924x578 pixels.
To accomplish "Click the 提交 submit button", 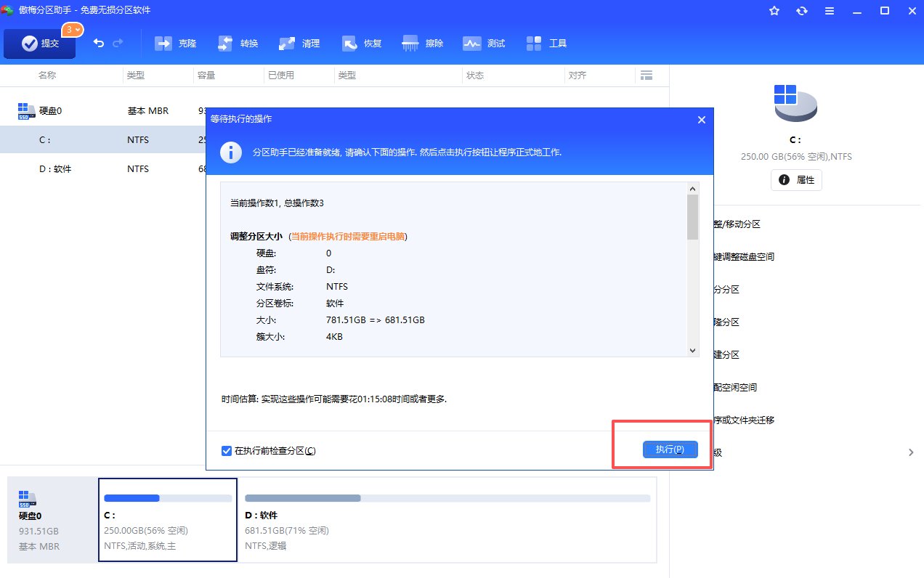I will (40, 44).
